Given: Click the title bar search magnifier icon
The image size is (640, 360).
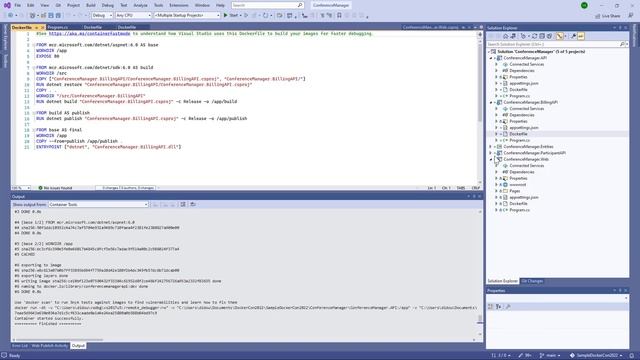Looking at the screenshot, I should (x=300, y=5).
